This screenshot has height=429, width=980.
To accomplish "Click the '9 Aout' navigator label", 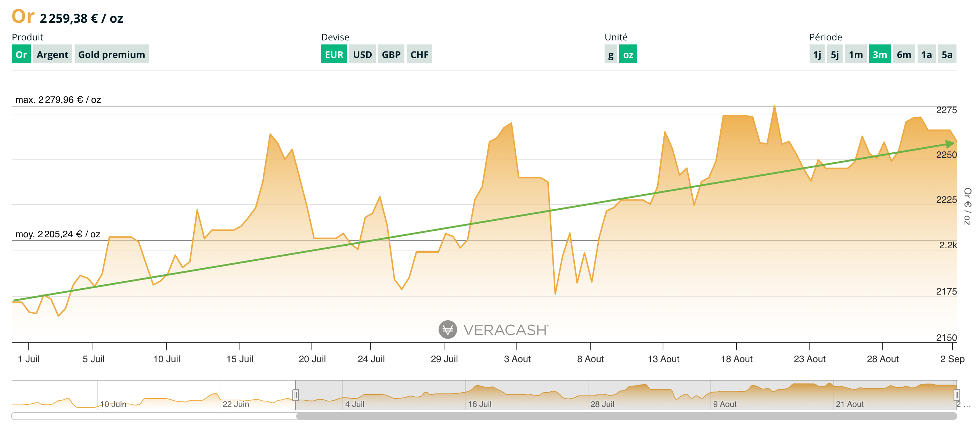I will point(725,404).
